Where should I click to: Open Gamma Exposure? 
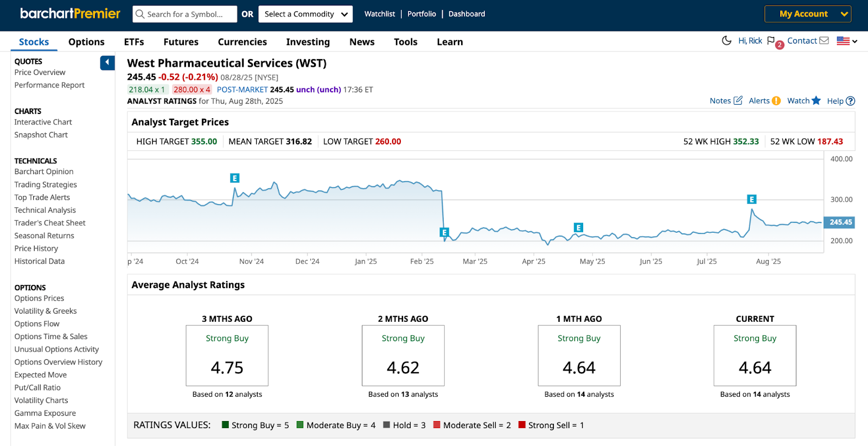[x=45, y=413]
